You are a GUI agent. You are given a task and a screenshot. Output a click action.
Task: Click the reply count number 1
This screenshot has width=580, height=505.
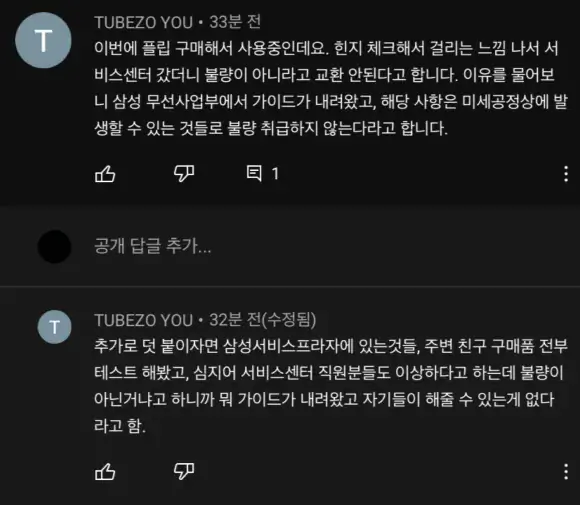pyautogui.click(x=275, y=174)
